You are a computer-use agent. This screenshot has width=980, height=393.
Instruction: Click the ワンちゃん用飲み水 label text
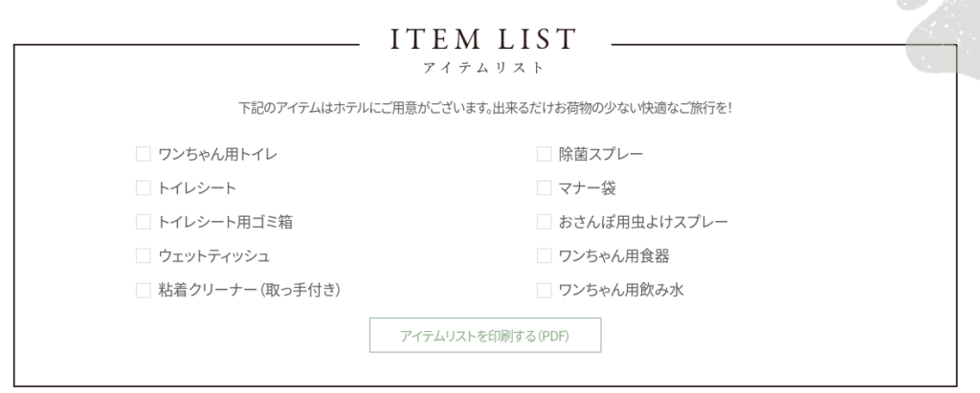pyautogui.click(x=621, y=290)
